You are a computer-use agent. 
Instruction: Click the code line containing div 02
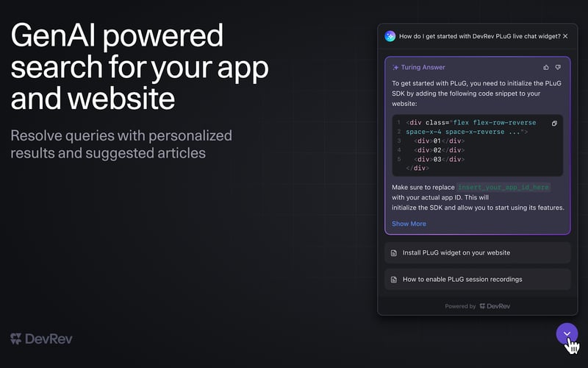tap(439, 150)
